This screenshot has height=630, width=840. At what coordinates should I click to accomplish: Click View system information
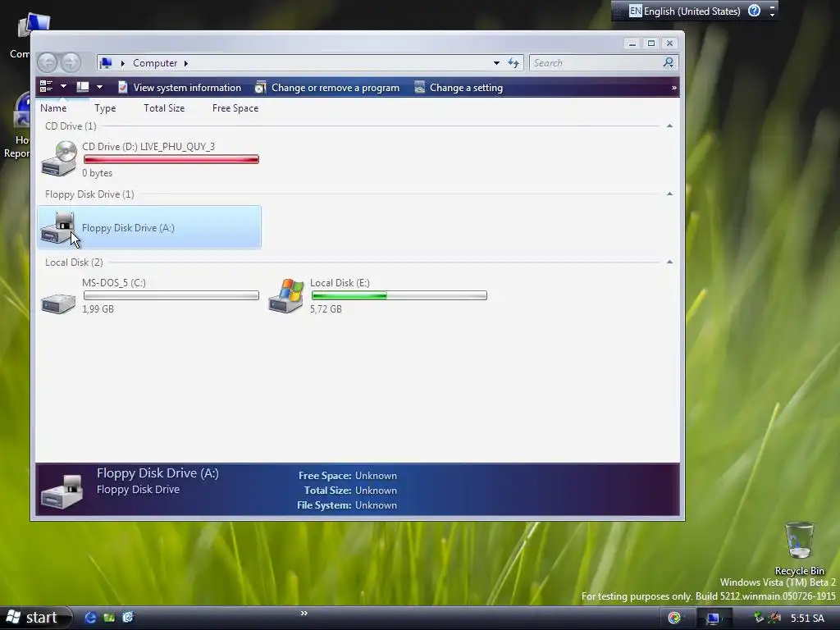180,87
